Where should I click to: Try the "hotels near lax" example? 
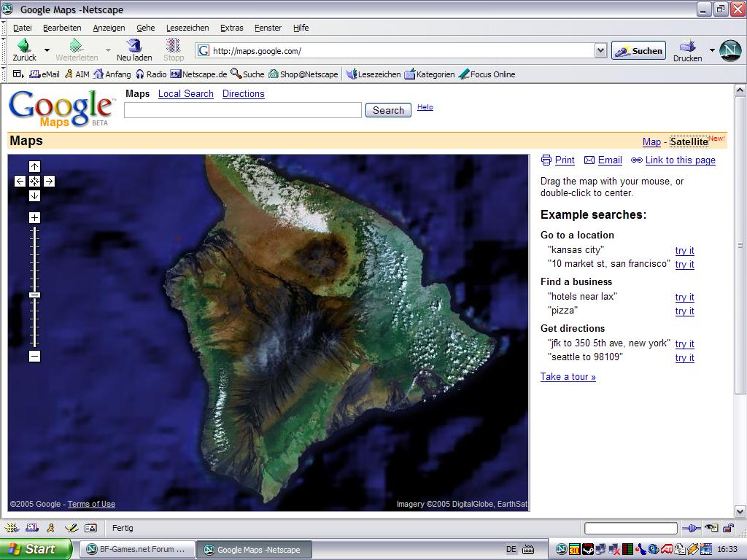(684, 297)
